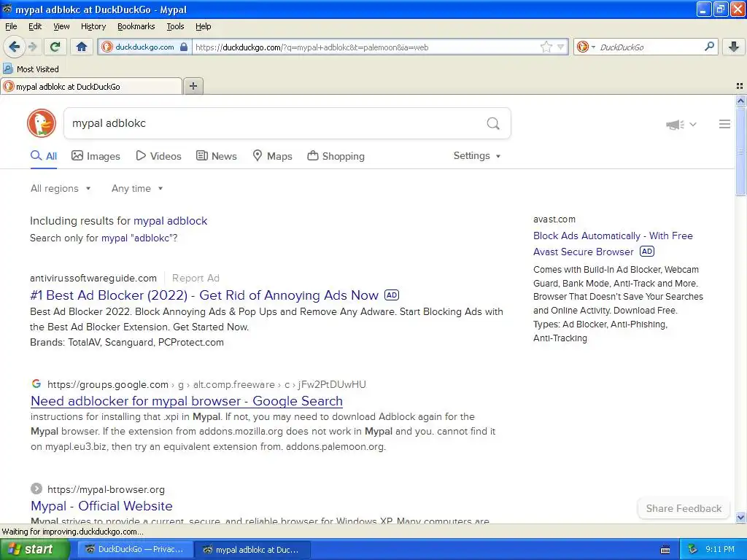747x560 pixels.
Task: Open the Edit menu
Action: coord(35,26)
